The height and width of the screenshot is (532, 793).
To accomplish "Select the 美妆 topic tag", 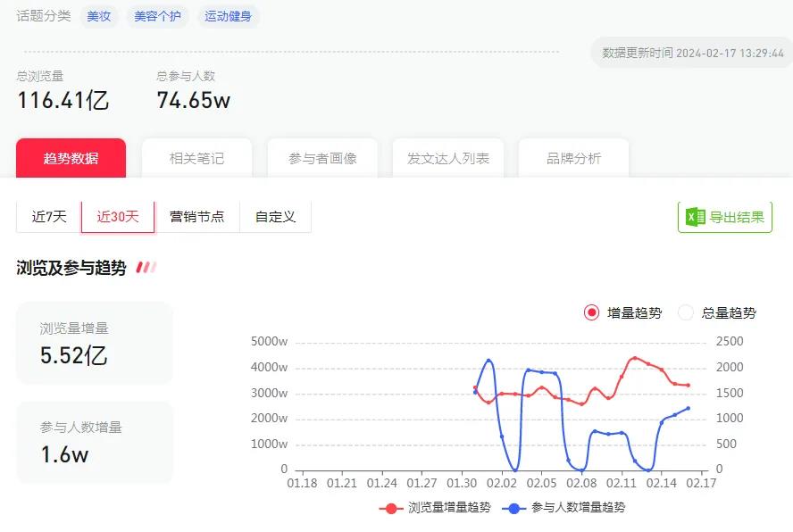I will (x=99, y=16).
